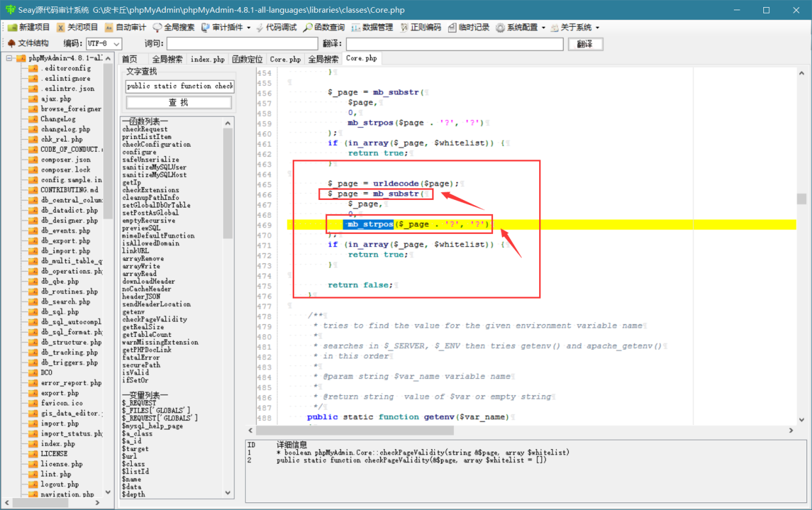Image resolution: width=812 pixels, height=510 pixels.
Task: Open the 正则编码 regex encoding tool
Action: coord(421,28)
